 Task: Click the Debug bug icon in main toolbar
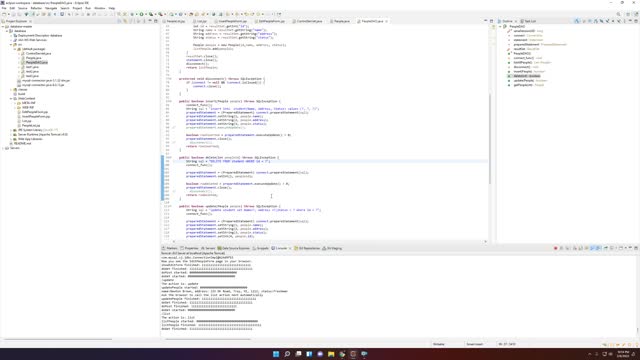click(132, 14)
